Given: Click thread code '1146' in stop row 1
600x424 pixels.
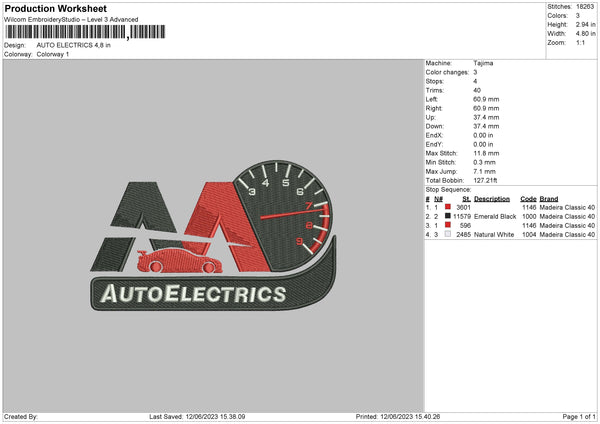Looking at the screenshot, I should coord(529,207).
